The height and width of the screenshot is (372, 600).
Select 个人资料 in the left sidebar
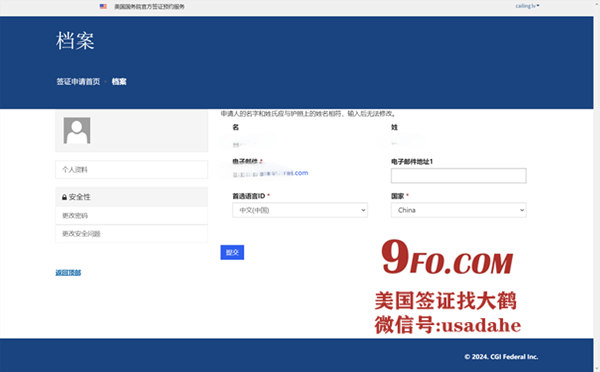point(131,170)
